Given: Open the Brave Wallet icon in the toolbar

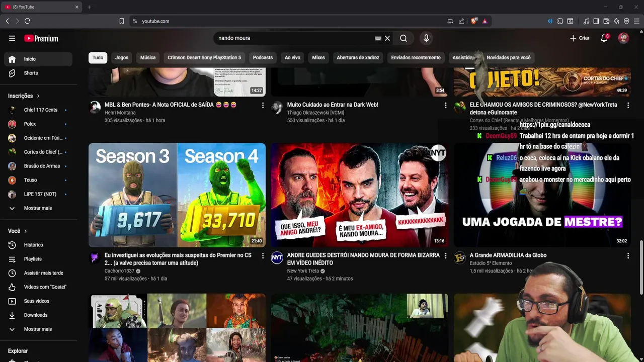Looking at the screenshot, I should click(606, 21).
